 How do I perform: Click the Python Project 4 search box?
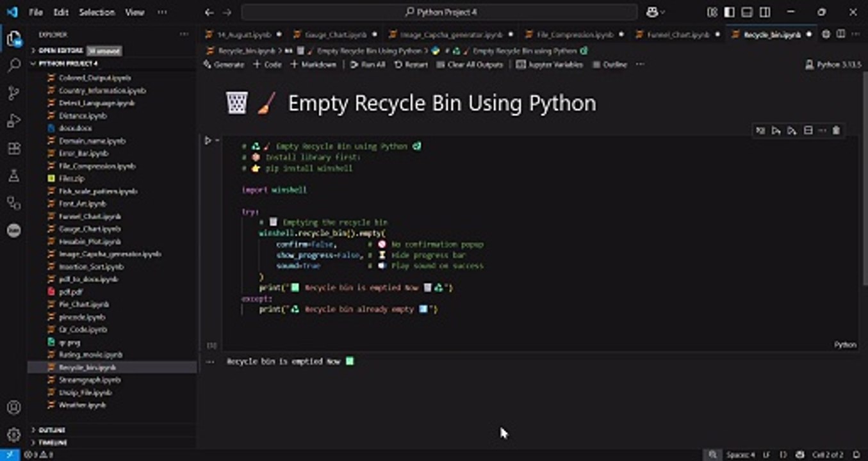(x=439, y=12)
